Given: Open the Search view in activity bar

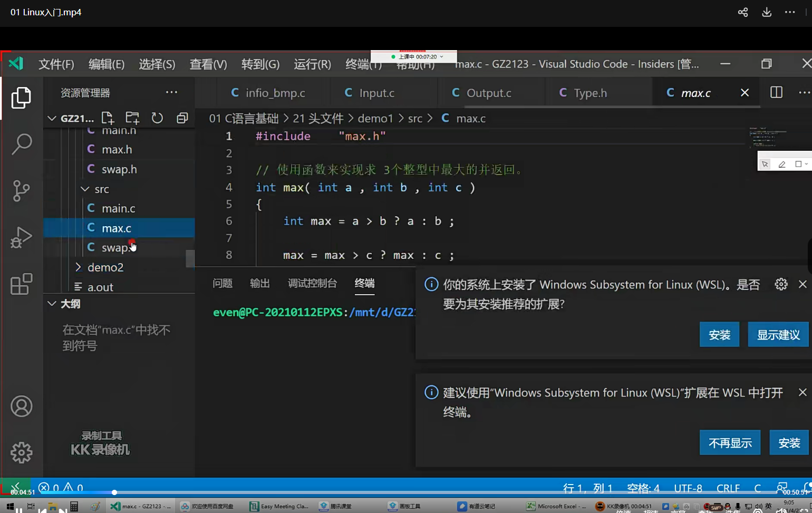Looking at the screenshot, I should point(21,144).
